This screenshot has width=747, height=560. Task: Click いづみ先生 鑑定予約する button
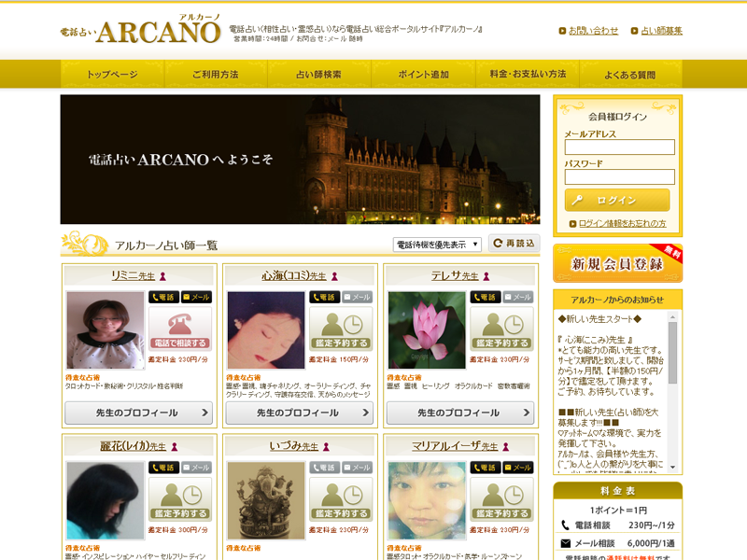click(x=341, y=499)
